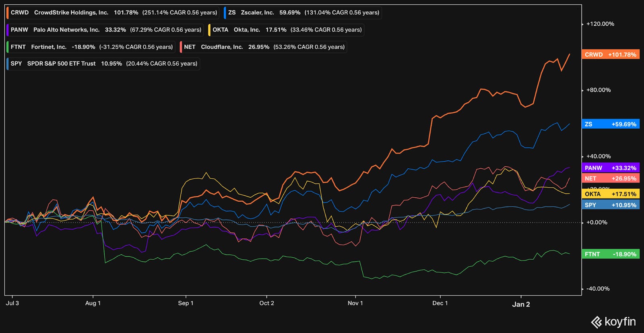This screenshot has width=644, height=333.
Task: Click the Sep 1 date label
Action: pyautogui.click(x=186, y=303)
